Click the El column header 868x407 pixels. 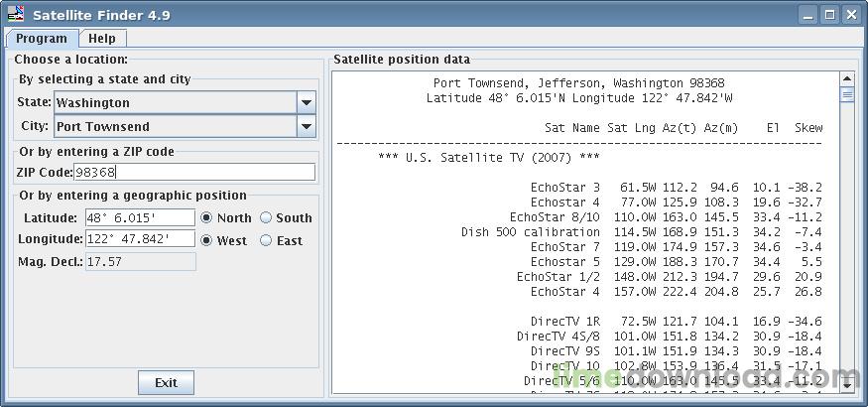tap(773, 128)
